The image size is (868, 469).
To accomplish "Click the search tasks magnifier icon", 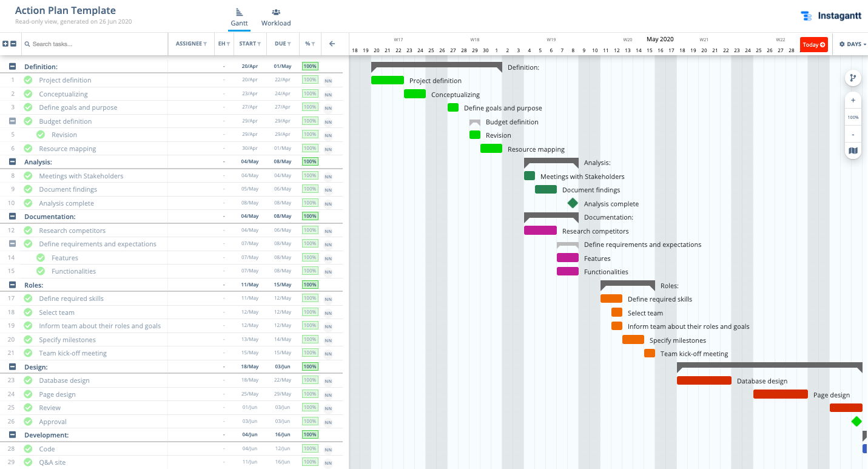I will (27, 44).
